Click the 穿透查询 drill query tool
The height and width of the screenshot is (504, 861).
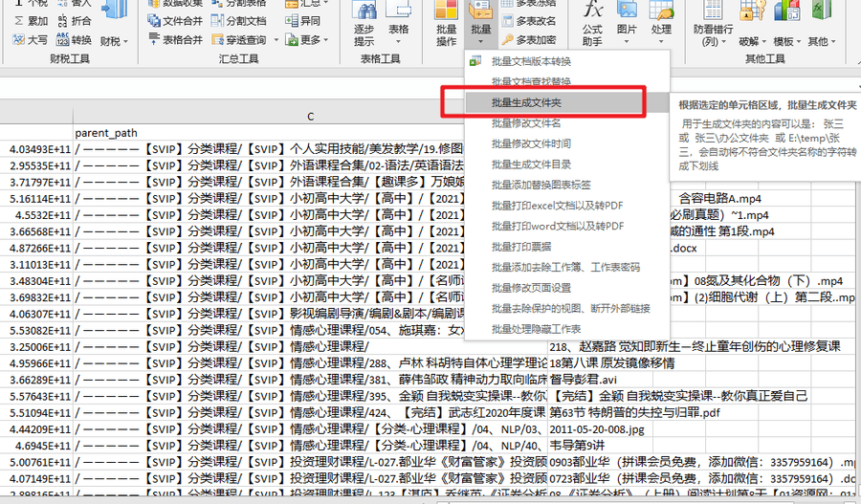239,39
